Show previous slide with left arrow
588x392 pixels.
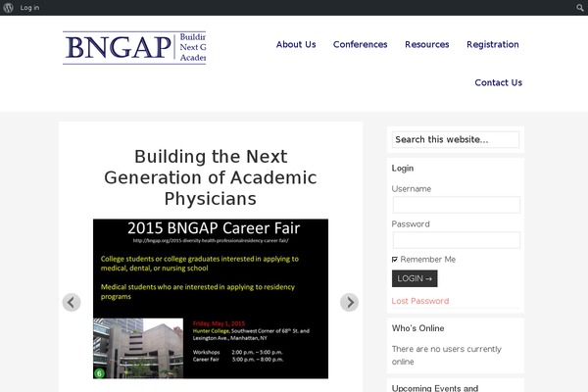pyautogui.click(x=72, y=302)
